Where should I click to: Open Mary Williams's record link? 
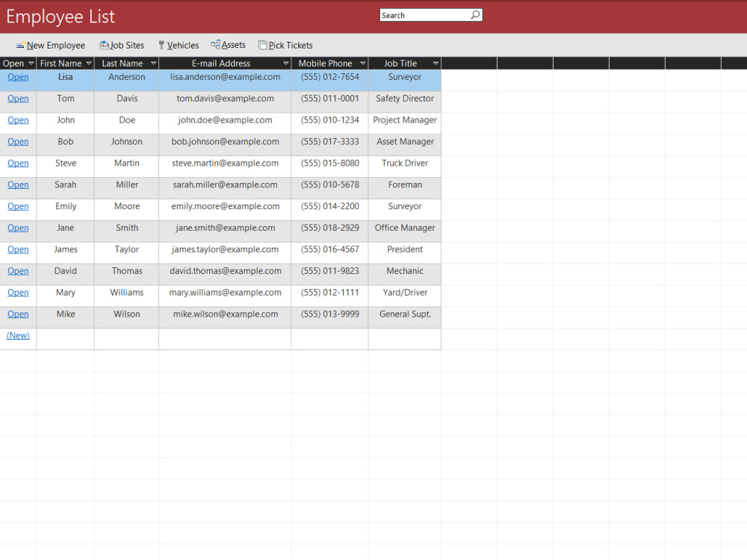(18, 293)
